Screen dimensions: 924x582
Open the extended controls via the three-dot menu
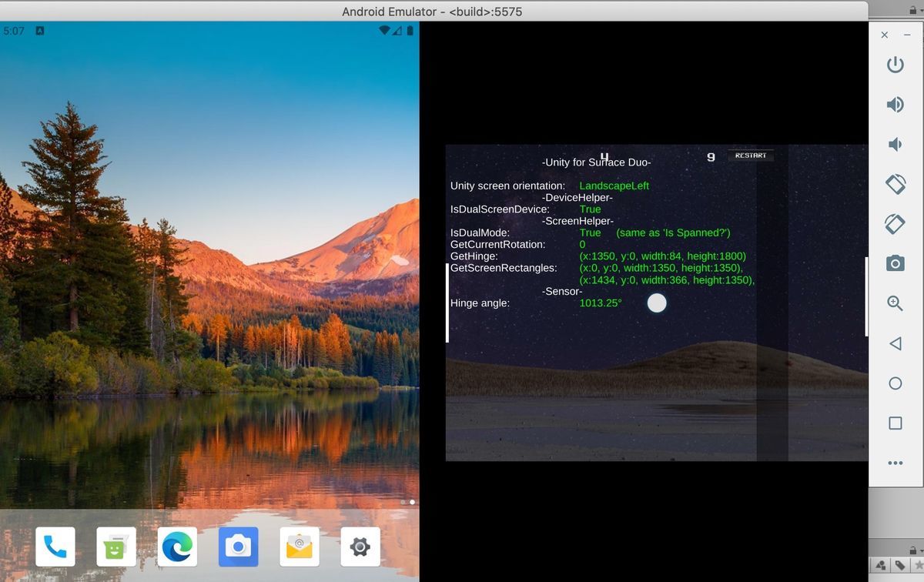coord(895,463)
